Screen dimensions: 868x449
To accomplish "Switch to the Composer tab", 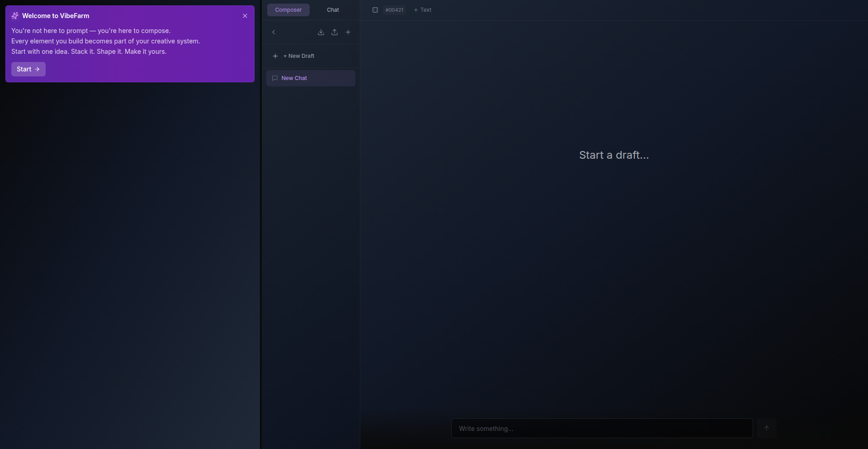I will pyautogui.click(x=288, y=10).
